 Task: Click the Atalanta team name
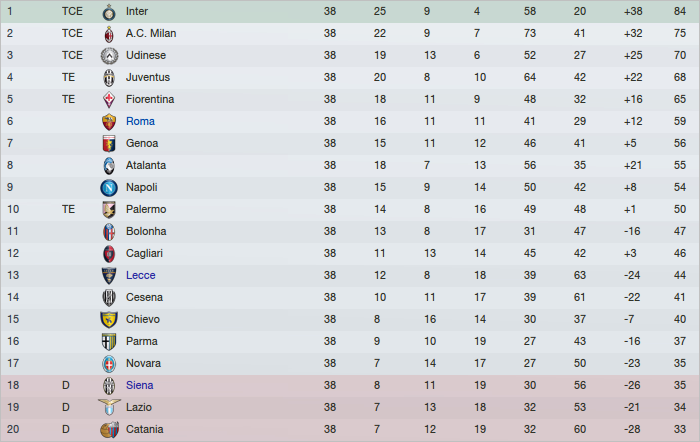point(146,165)
